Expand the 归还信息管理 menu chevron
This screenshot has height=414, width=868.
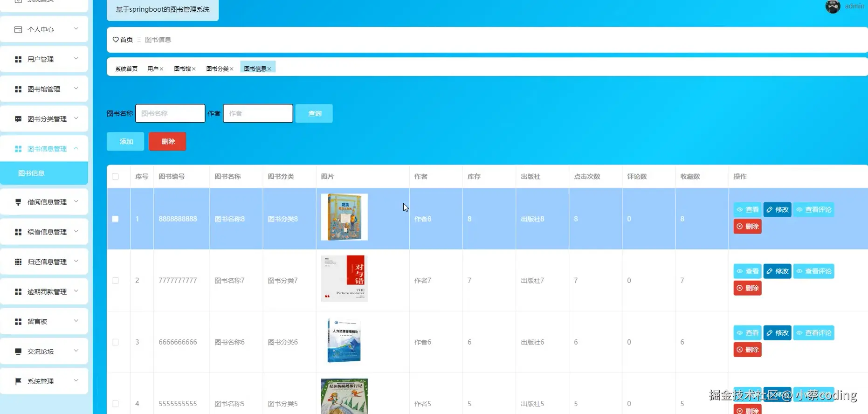[76, 261]
